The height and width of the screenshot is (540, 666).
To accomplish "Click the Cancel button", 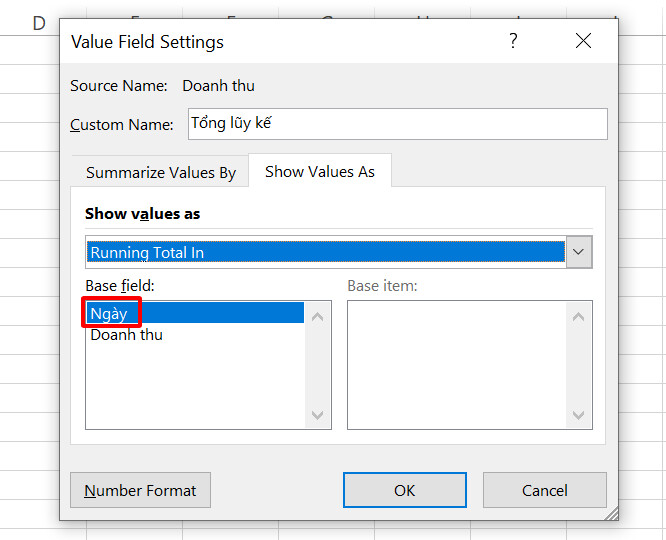I will pos(545,490).
